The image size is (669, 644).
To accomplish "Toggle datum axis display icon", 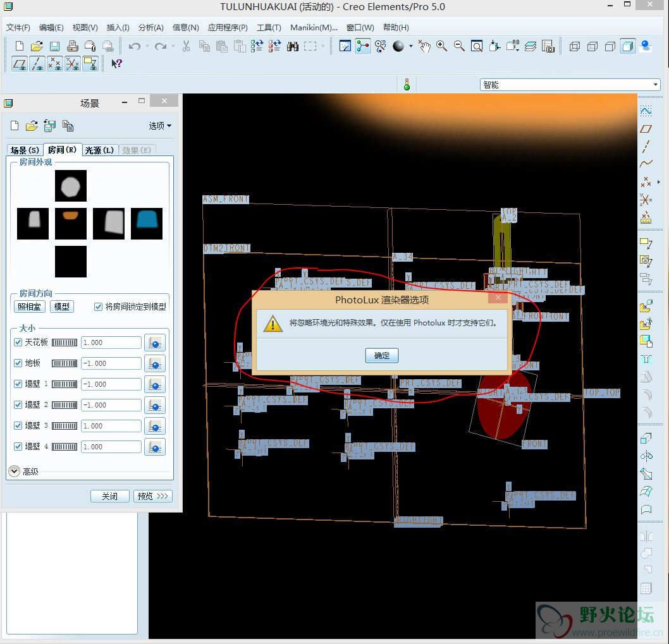I will pos(37,64).
